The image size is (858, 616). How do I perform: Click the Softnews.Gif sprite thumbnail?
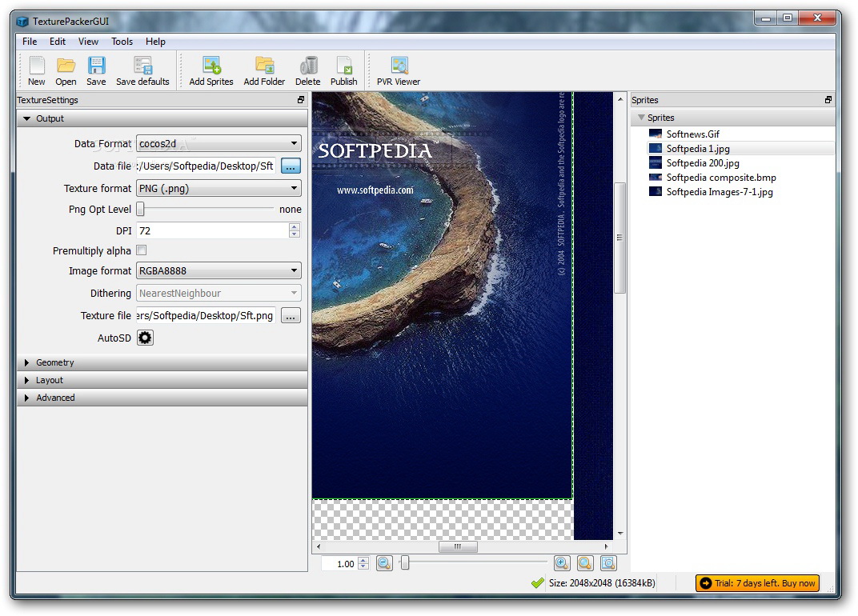(655, 134)
